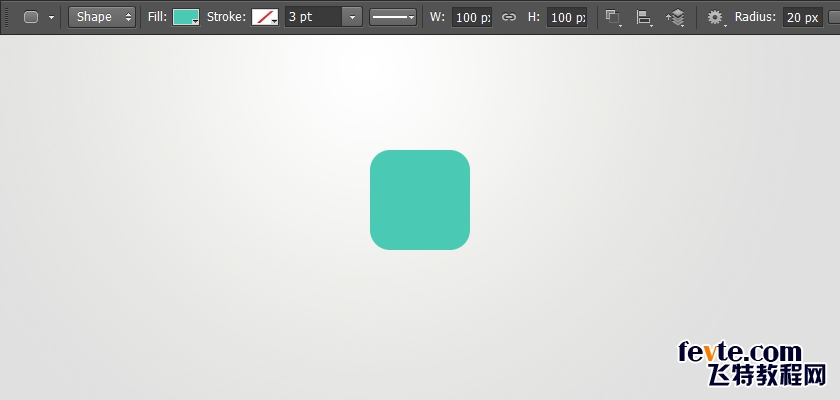Click the teal rounded rectangle shape
The height and width of the screenshot is (400, 840).
(420, 200)
